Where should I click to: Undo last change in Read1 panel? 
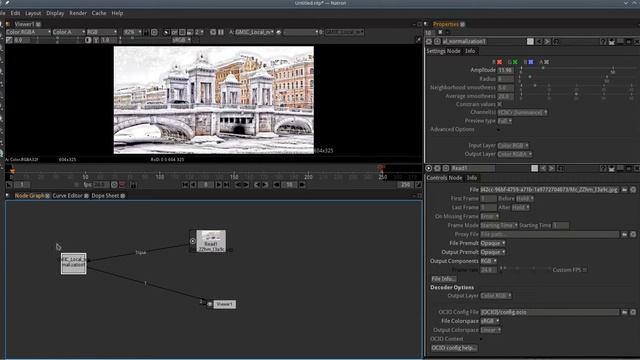point(543,168)
